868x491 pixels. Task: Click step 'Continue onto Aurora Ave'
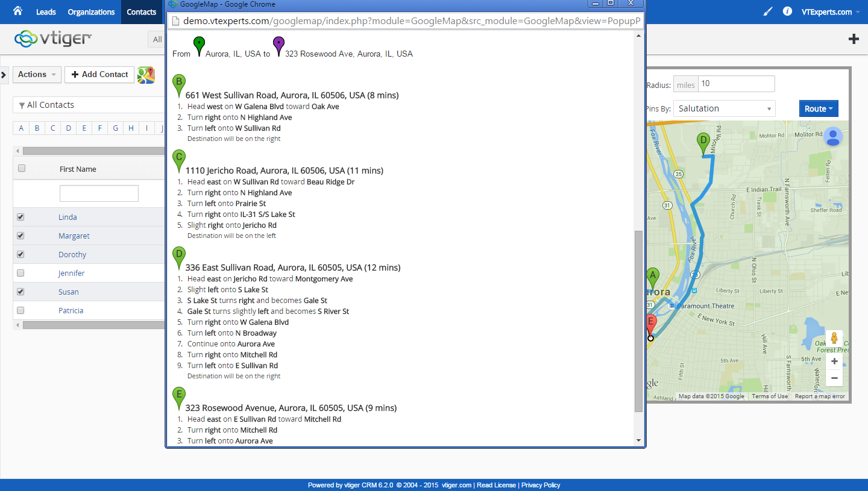[231, 344]
